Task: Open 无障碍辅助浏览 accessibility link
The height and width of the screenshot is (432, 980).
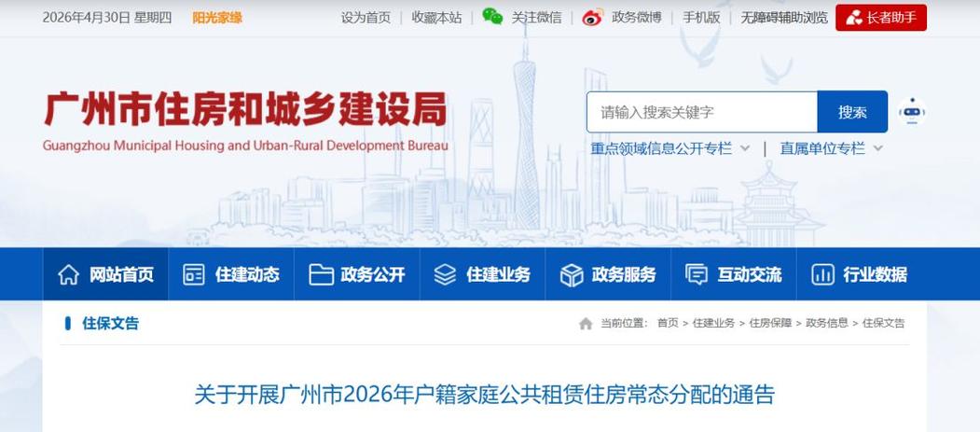Action: click(x=784, y=18)
